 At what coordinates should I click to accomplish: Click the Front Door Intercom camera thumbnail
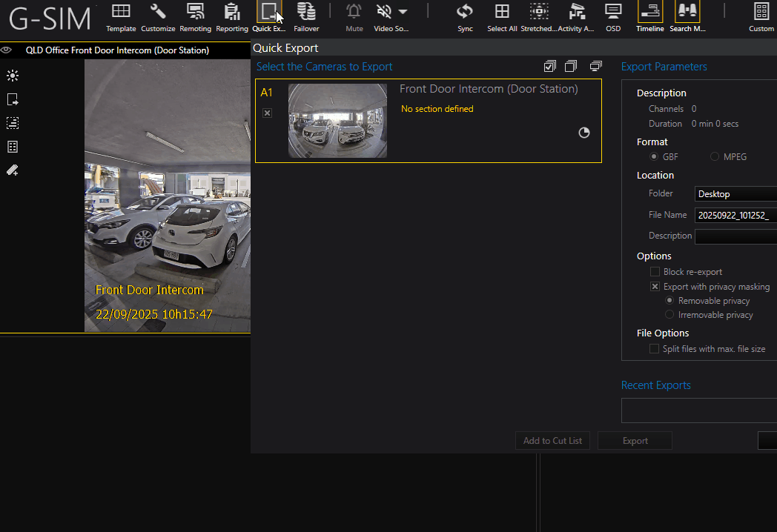[x=337, y=121]
